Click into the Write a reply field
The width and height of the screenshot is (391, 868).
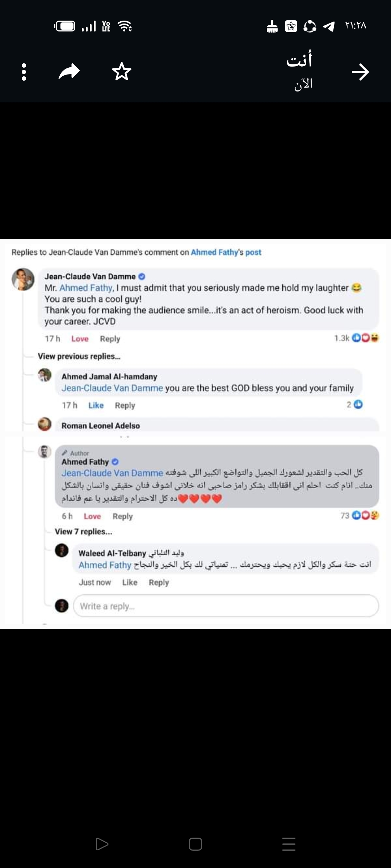[x=226, y=606]
